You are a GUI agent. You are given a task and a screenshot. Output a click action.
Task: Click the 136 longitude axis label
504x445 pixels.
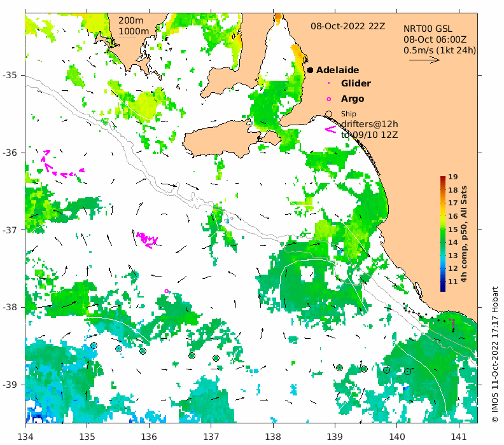tap(149, 437)
